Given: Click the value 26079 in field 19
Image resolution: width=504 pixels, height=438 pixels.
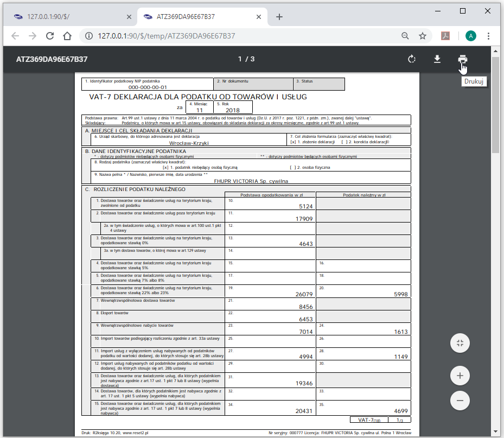Looking at the screenshot, I should click(304, 295).
